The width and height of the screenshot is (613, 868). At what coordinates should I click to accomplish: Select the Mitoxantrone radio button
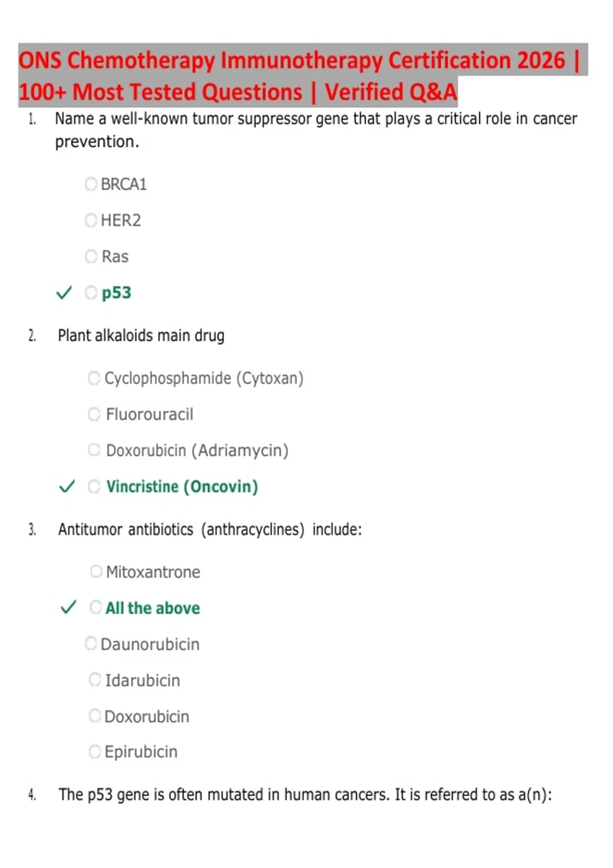tap(96, 571)
